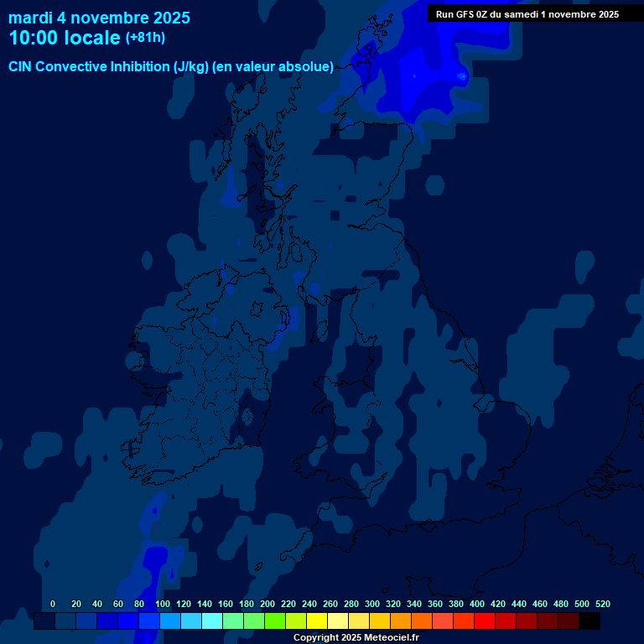644x644 pixels.
Task: Click the pure yellow legend swatch
Action: (317, 621)
